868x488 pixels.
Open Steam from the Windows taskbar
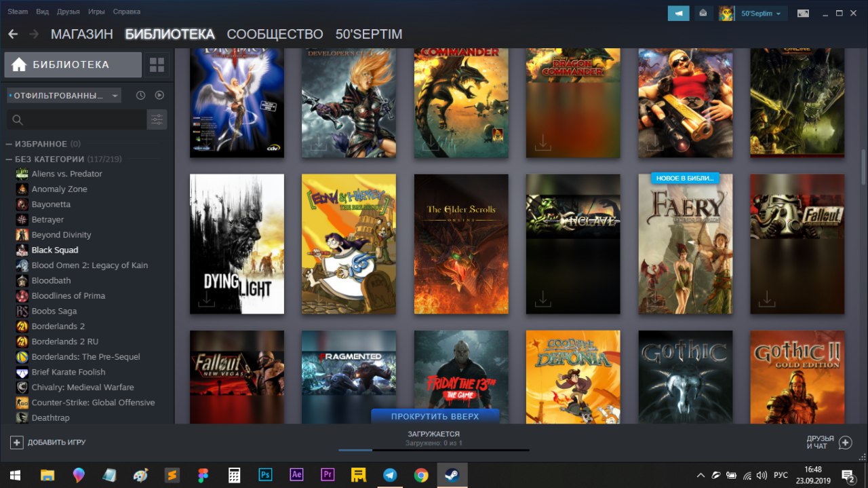pyautogui.click(x=452, y=475)
